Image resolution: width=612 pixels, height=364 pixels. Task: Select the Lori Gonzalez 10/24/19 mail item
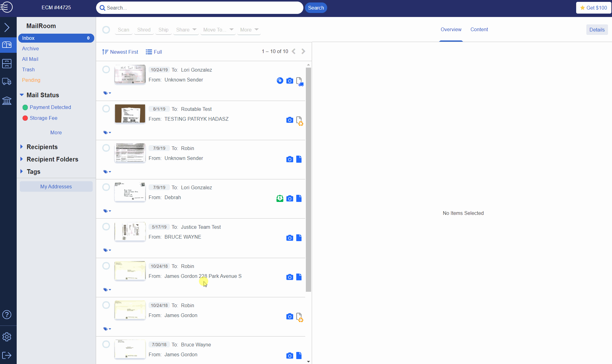point(106,69)
